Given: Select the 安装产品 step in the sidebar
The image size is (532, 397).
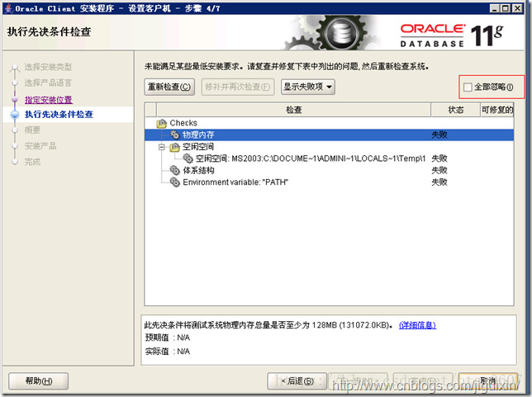Looking at the screenshot, I should [x=40, y=146].
